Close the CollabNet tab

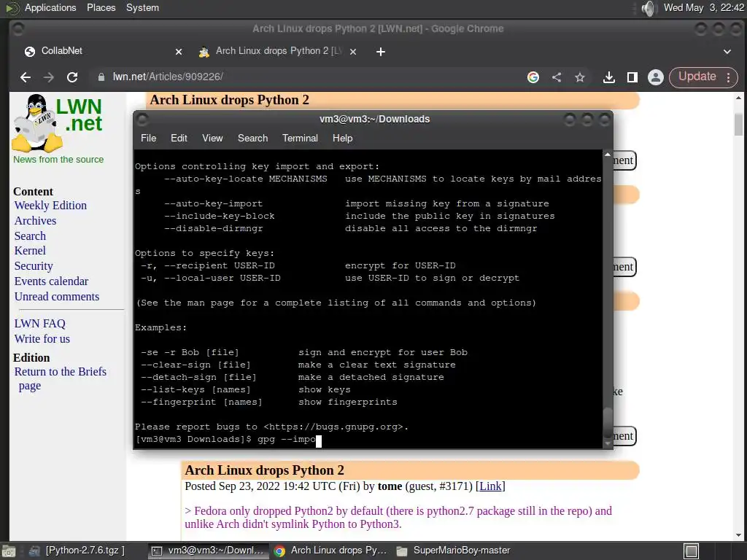coord(179,52)
